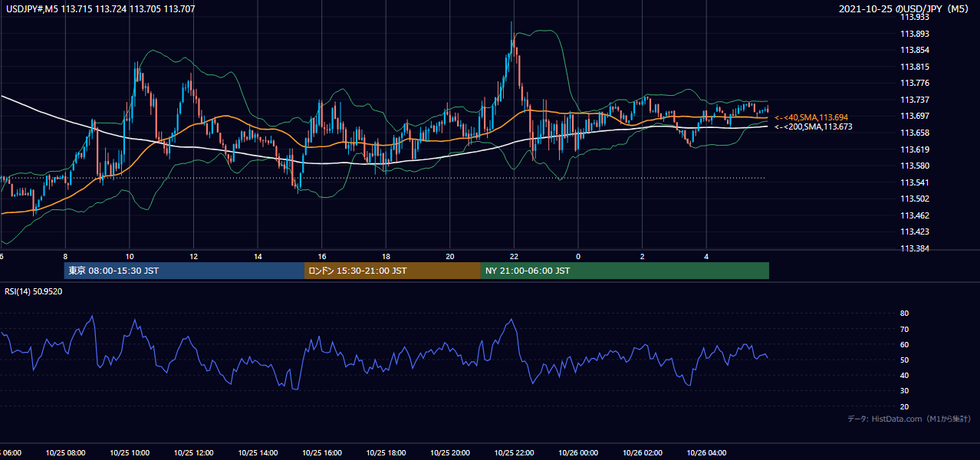
Task: Click price axis value 113.893
Action: coord(914,34)
